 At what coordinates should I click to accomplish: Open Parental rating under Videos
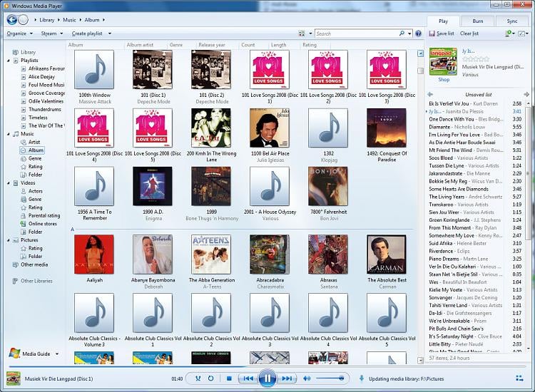(x=44, y=216)
